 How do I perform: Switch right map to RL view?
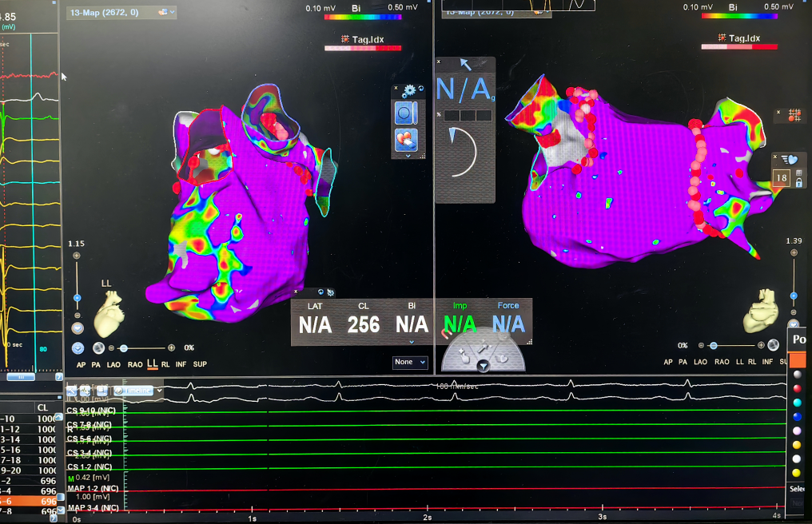coord(752,362)
